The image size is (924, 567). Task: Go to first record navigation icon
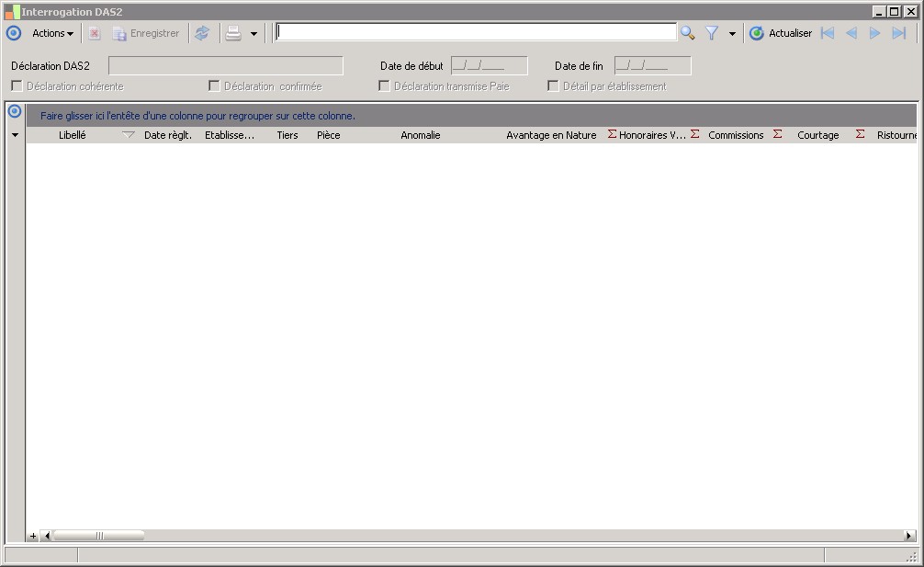coord(828,33)
